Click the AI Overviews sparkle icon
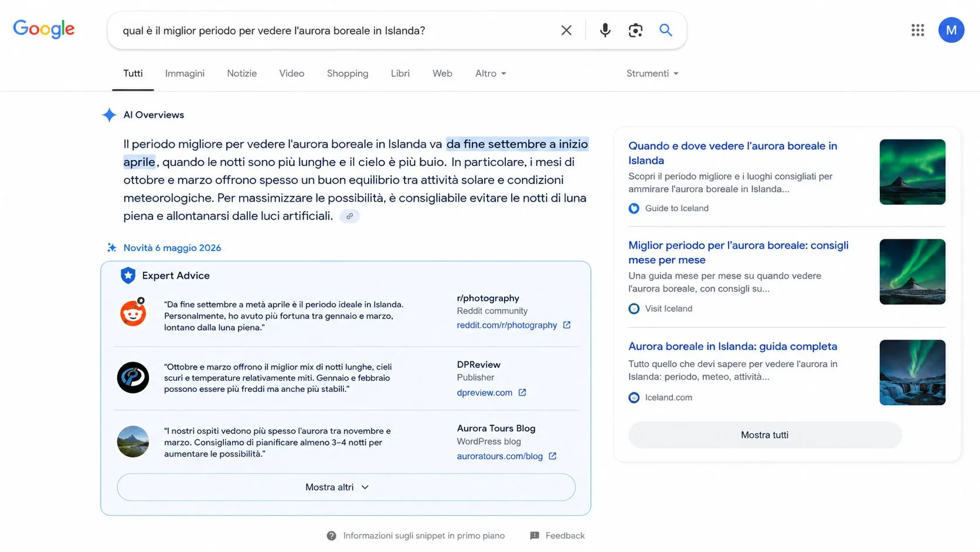Image resolution: width=980 pixels, height=552 pixels. (109, 115)
